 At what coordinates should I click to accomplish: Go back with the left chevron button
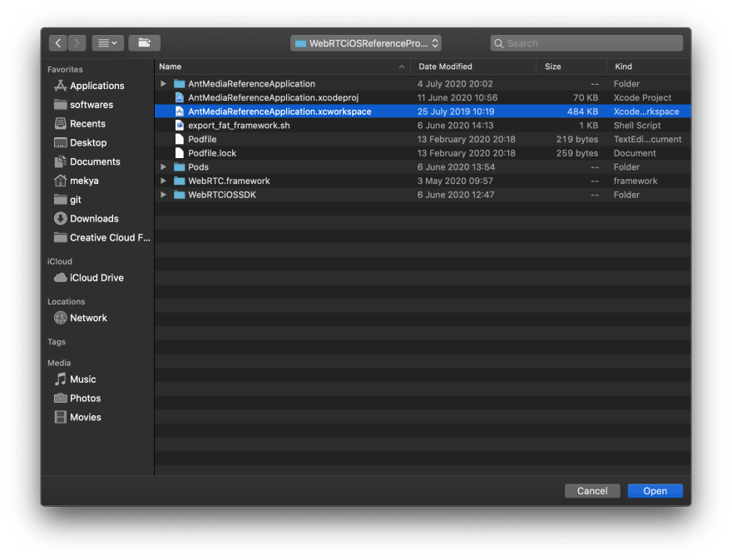coord(58,43)
